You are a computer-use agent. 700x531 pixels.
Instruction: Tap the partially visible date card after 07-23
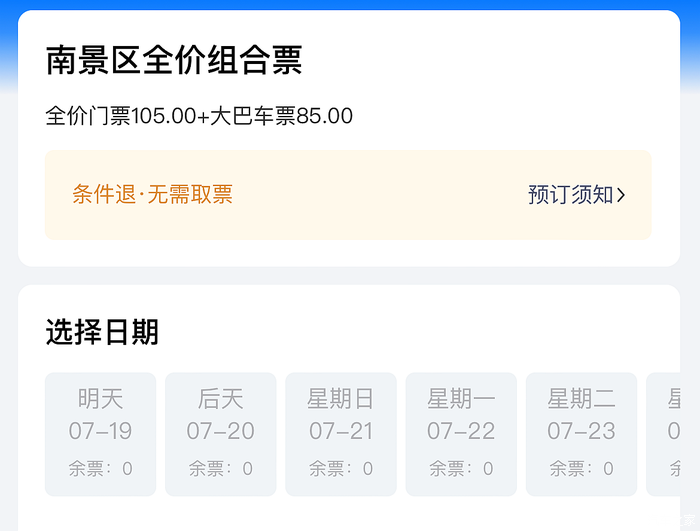point(673,434)
